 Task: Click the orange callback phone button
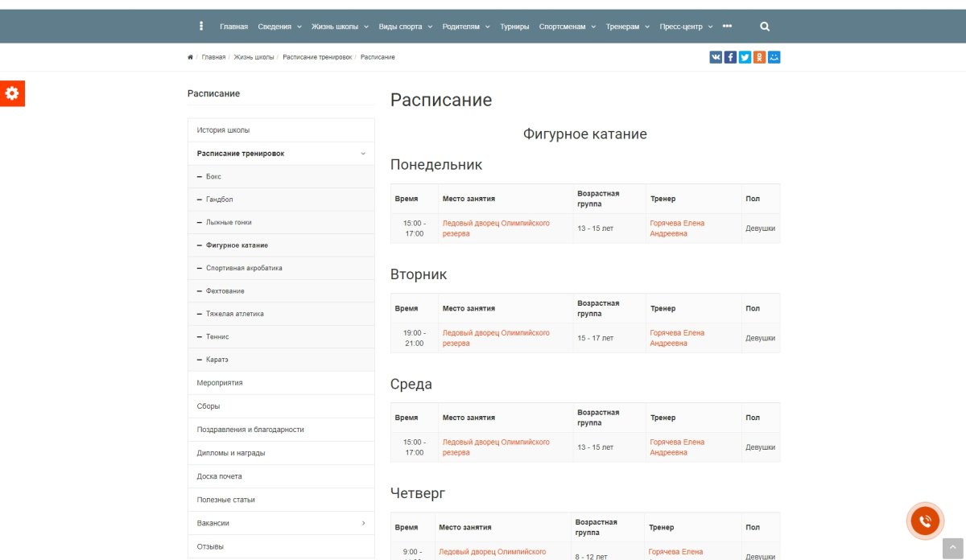pos(925,521)
